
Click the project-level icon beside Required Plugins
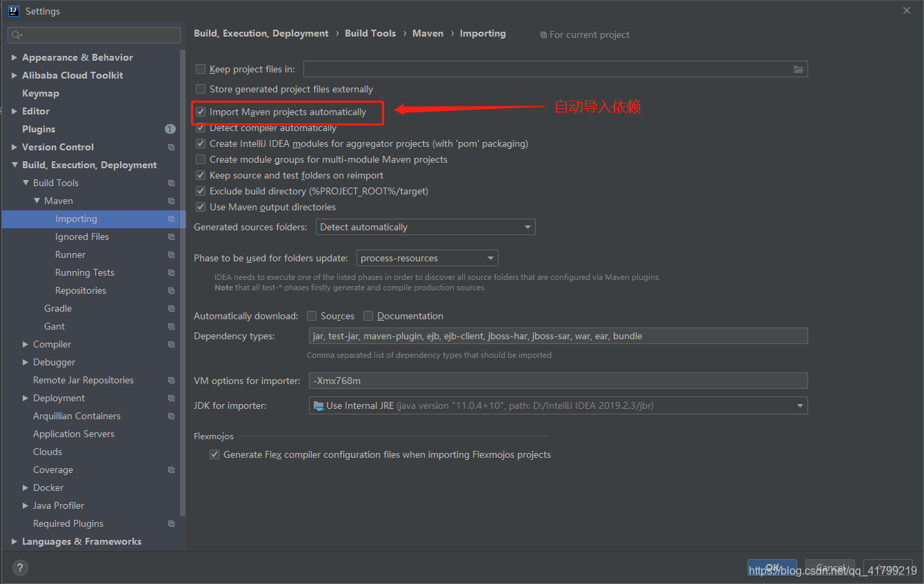171,523
